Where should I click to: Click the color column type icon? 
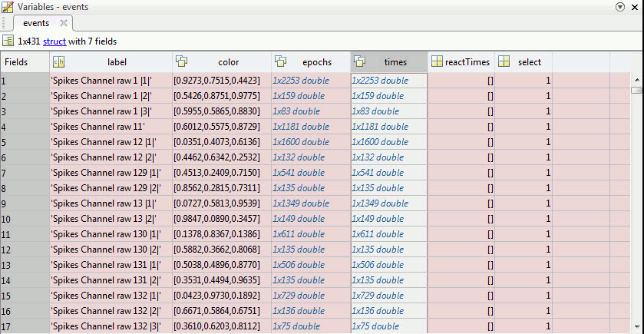click(181, 62)
